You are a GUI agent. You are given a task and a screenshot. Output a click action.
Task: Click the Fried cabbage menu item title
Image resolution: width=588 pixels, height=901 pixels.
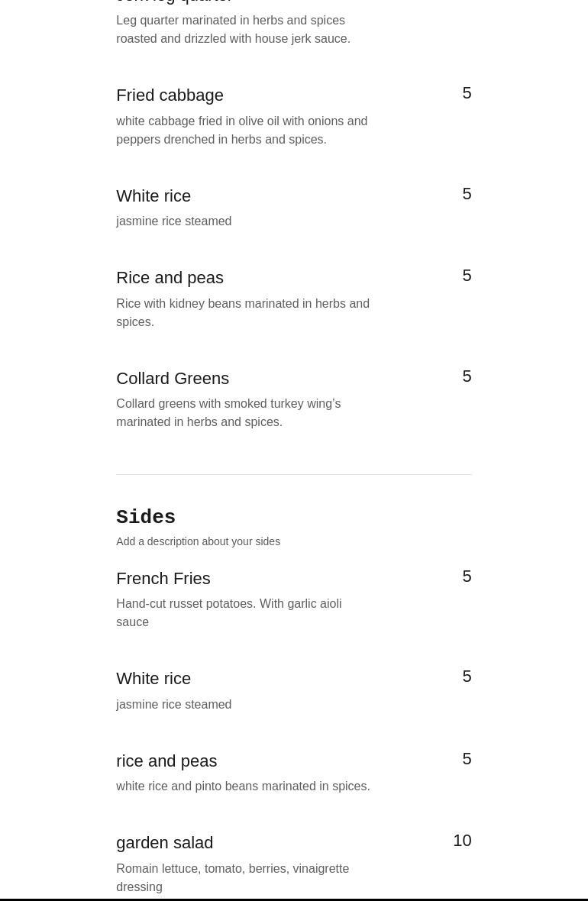coord(170,95)
